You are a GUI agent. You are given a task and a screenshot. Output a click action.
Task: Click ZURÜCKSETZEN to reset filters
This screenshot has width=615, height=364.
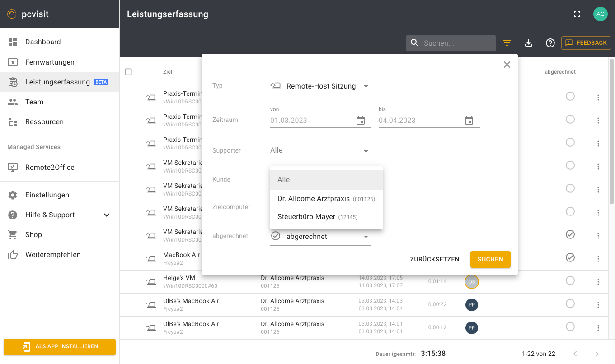click(x=434, y=259)
